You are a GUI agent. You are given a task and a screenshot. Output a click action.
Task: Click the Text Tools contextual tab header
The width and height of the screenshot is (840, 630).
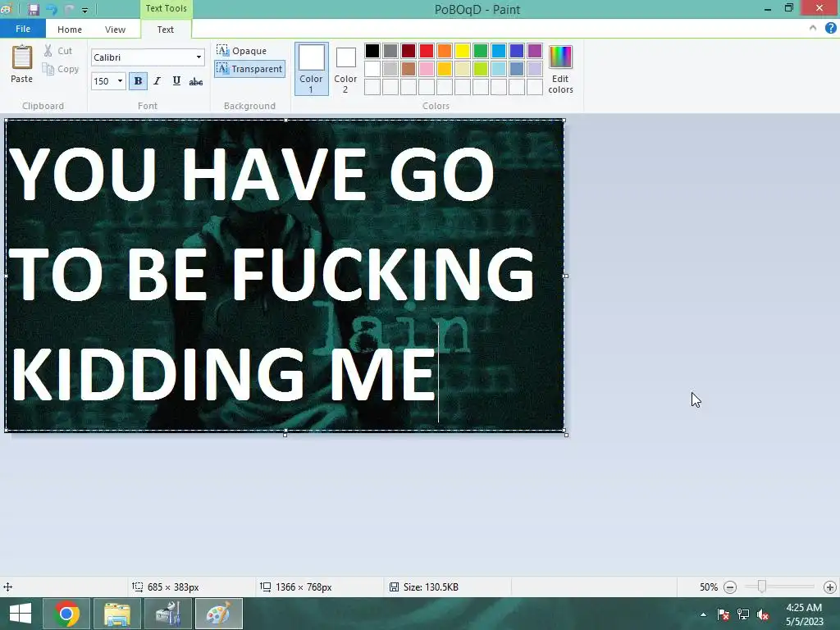pyautogui.click(x=166, y=8)
